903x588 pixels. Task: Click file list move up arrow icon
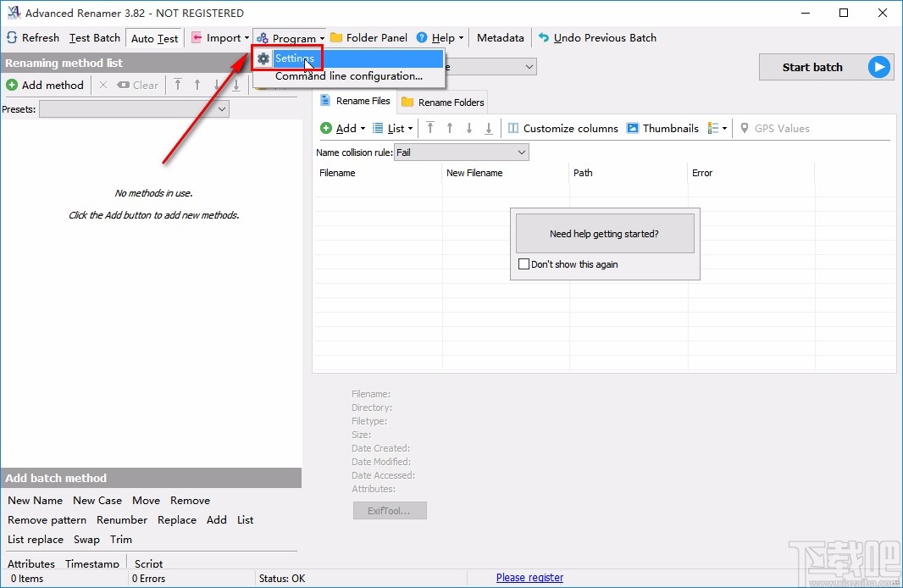[450, 129]
